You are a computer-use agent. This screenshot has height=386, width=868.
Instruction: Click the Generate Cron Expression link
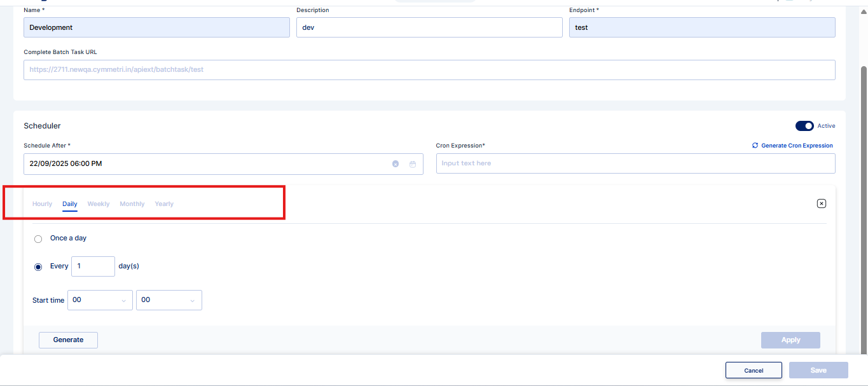(792, 146)
